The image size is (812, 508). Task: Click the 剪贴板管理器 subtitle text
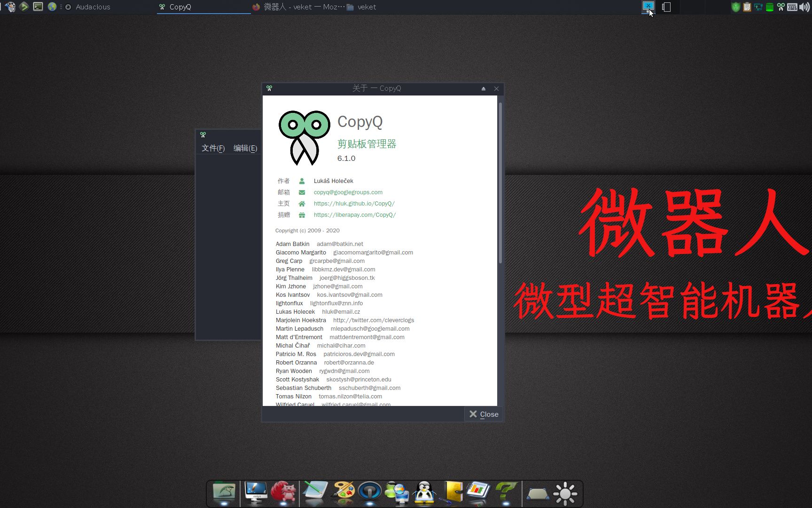367,144
